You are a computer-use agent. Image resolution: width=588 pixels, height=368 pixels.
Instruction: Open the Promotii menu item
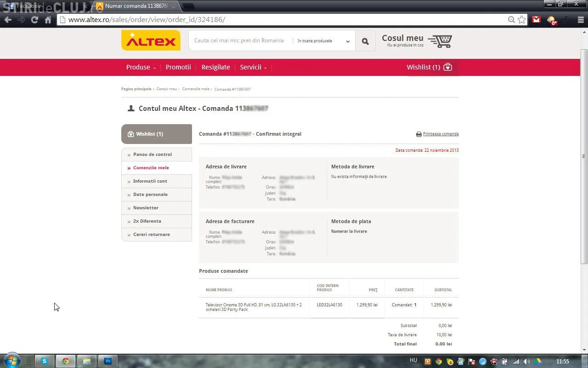pyautogui.click(x=178, y=67)
